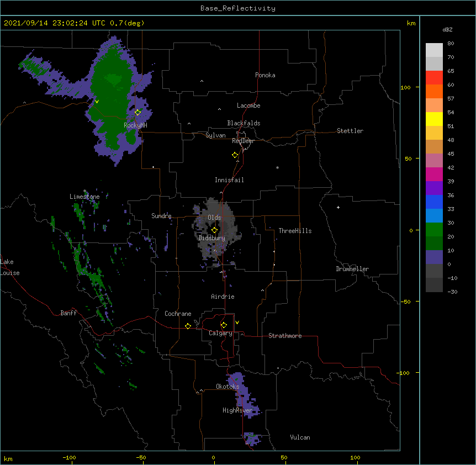Screen dimensions: 476x465
Task: Click the Cochrane town label
Action: pyautogui.click(x=178, y=314)
